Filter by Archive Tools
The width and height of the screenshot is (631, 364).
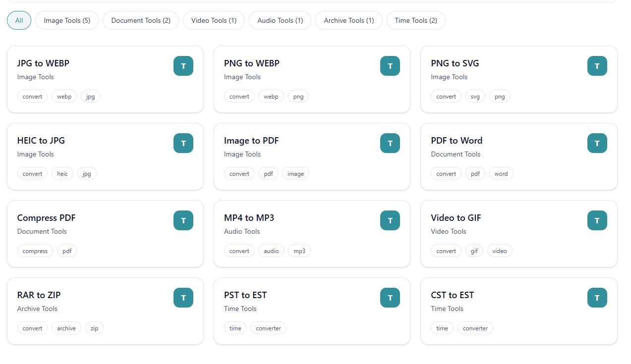pos(348,20)
